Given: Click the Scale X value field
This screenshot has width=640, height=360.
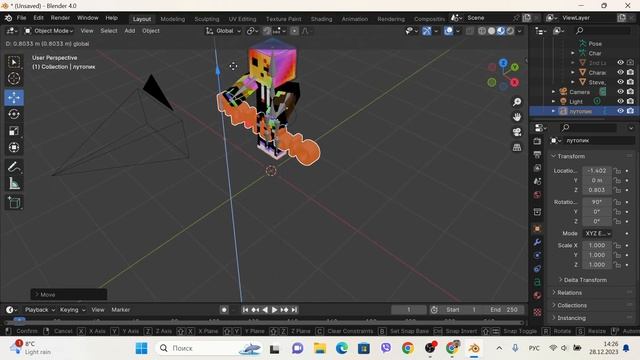Looking at the screenshot, I should [597, 245].
